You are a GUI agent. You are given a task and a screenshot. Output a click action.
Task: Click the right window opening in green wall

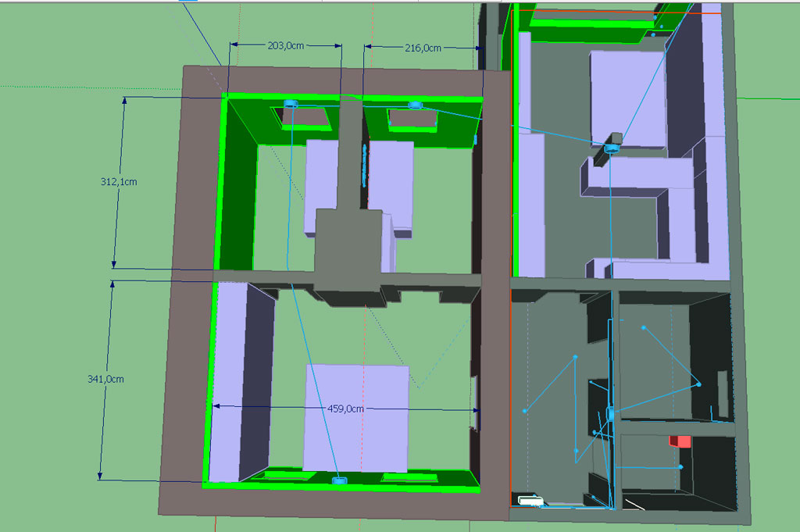412,120
